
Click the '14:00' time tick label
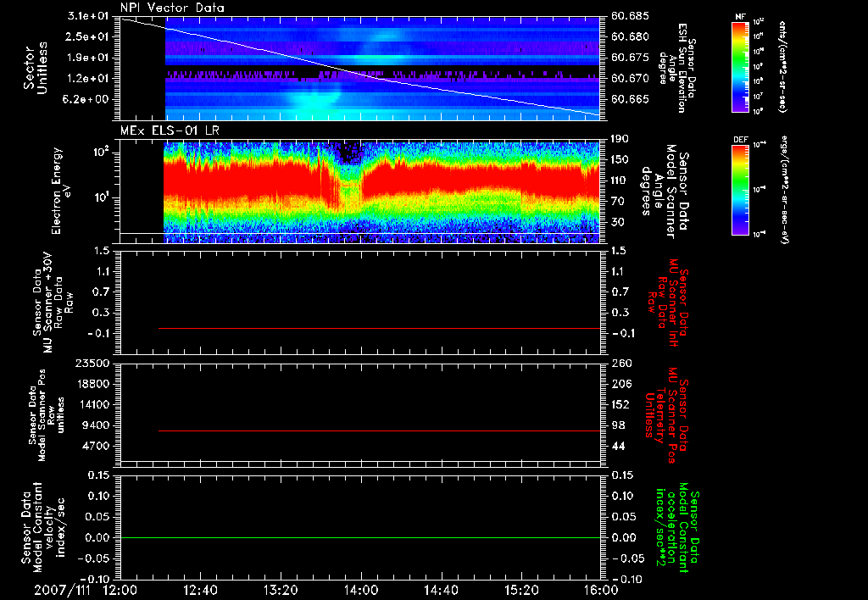point(361,590)
